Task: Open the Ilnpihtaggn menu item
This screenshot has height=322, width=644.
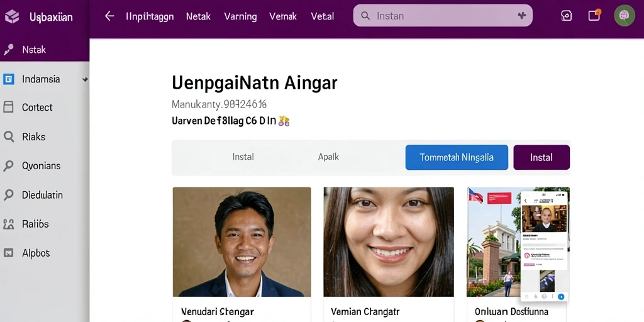Action: coord(150,16)
